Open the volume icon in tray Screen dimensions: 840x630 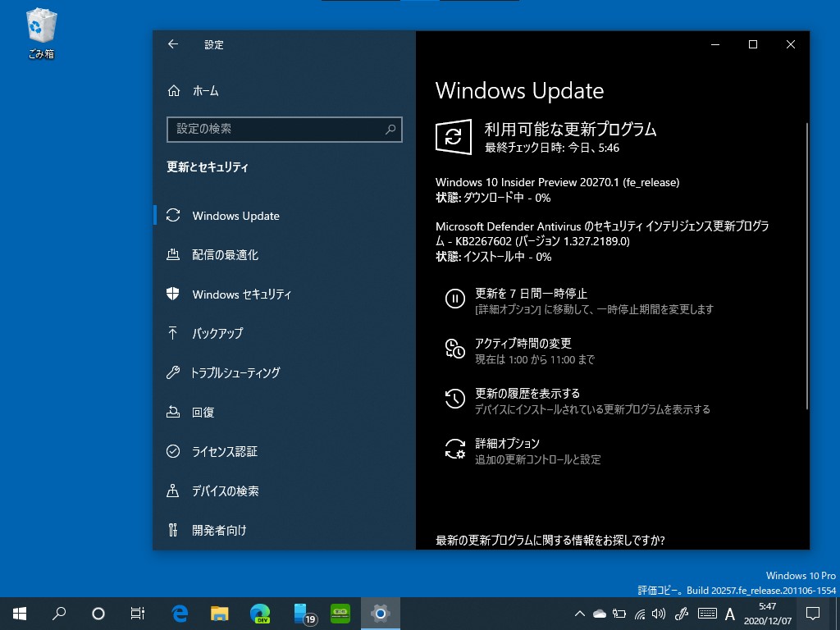[658, 614]
